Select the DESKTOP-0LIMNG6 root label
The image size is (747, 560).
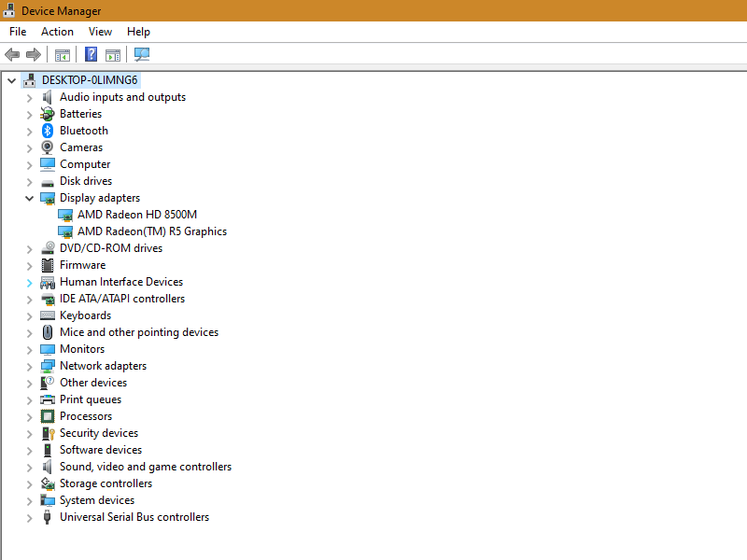[x=90, y=79]
